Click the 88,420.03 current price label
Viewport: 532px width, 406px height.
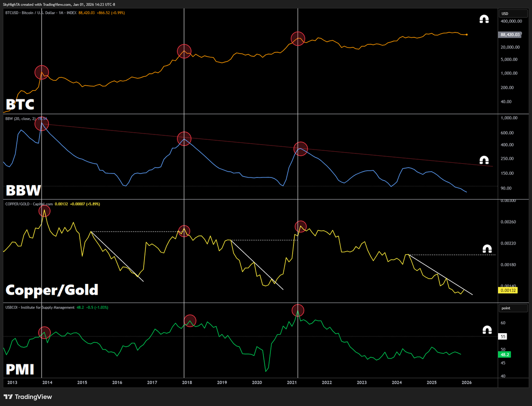pos(510,34)
